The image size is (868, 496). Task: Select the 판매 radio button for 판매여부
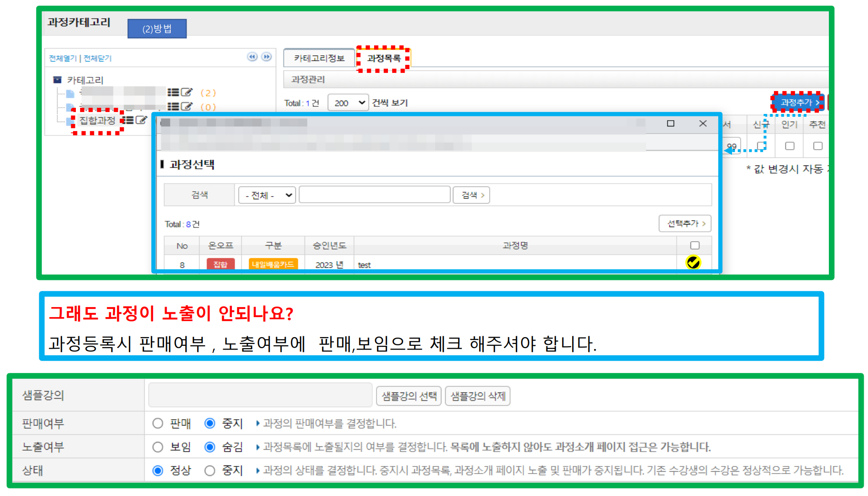[158, 424]
